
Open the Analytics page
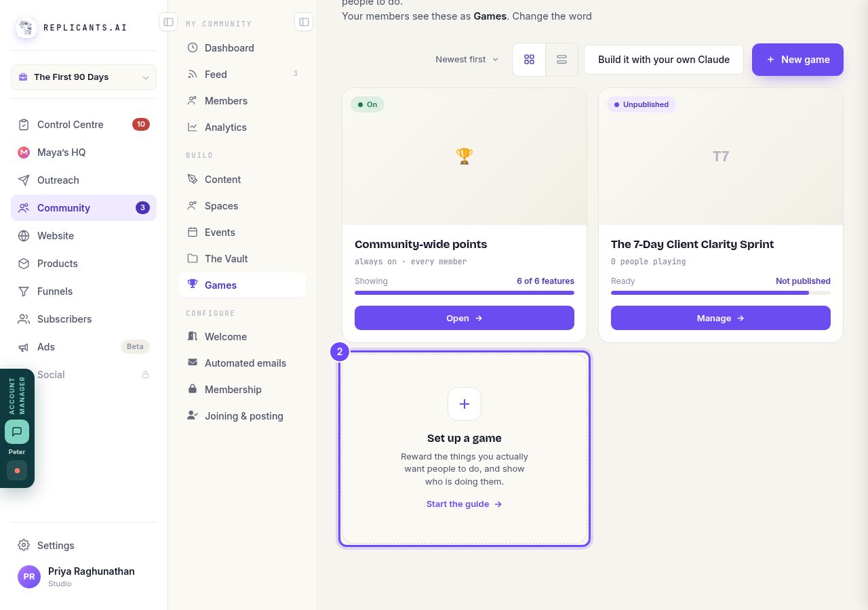point(242,127)
